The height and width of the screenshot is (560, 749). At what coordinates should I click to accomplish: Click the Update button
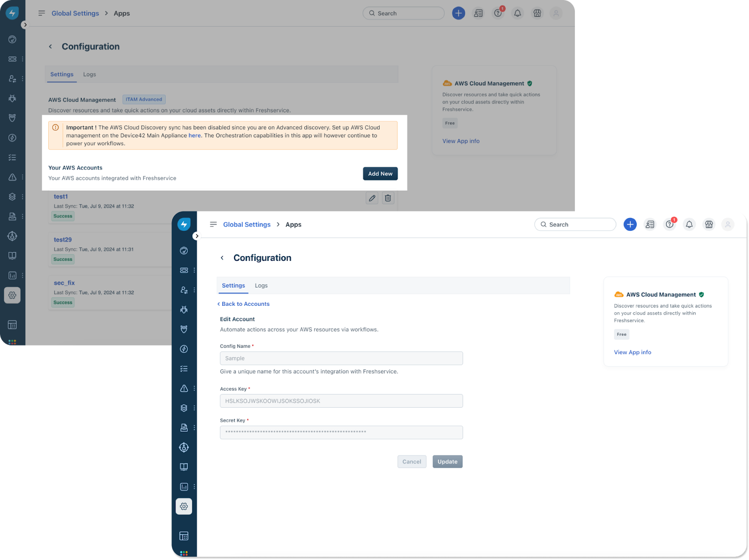448,462
